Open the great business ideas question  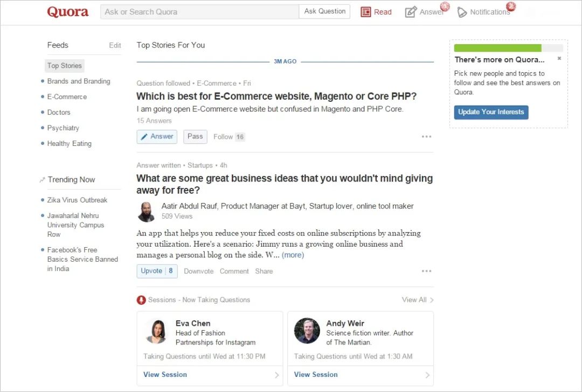[285, 184]
